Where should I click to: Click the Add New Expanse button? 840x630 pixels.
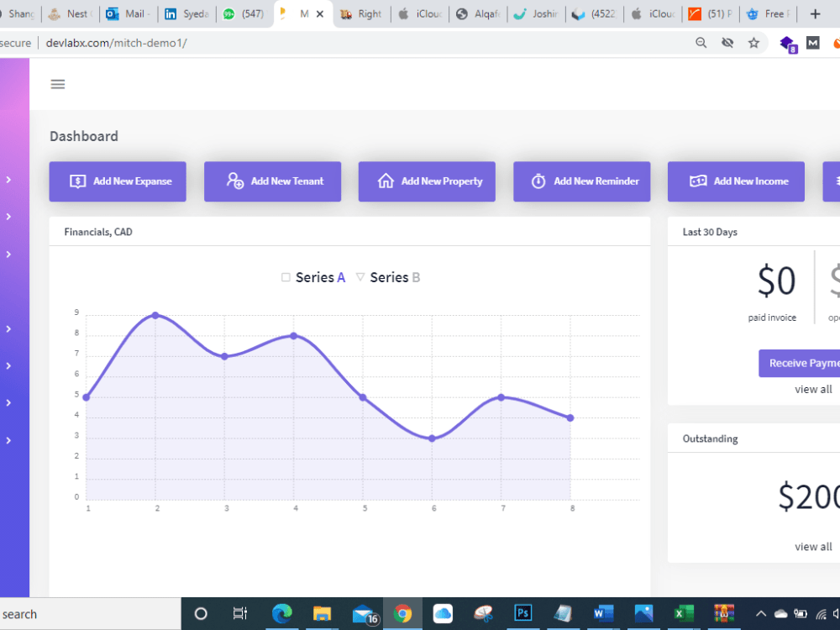tap(118, 181)
